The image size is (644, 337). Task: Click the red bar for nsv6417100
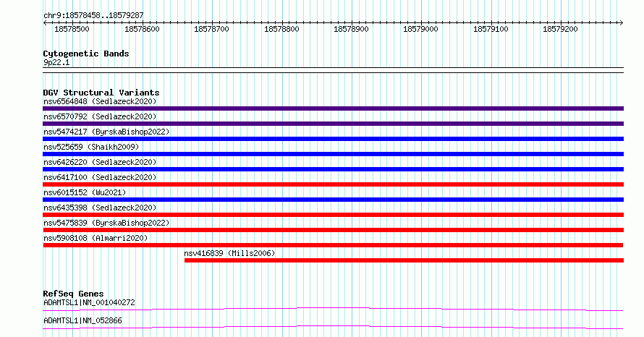point(333,184)
